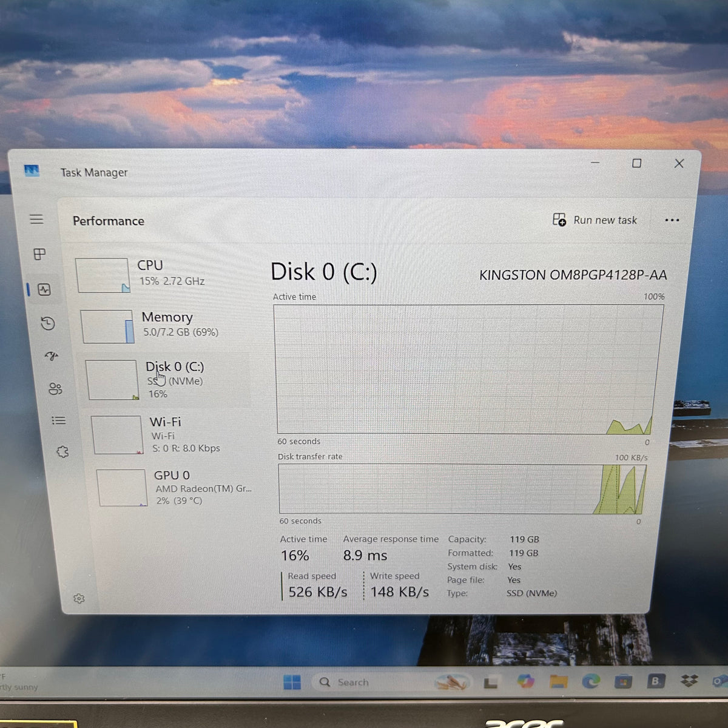Screen dimensions: 728x728
Task: Open Task Manager settings gear
Action: tap(79, 599)
